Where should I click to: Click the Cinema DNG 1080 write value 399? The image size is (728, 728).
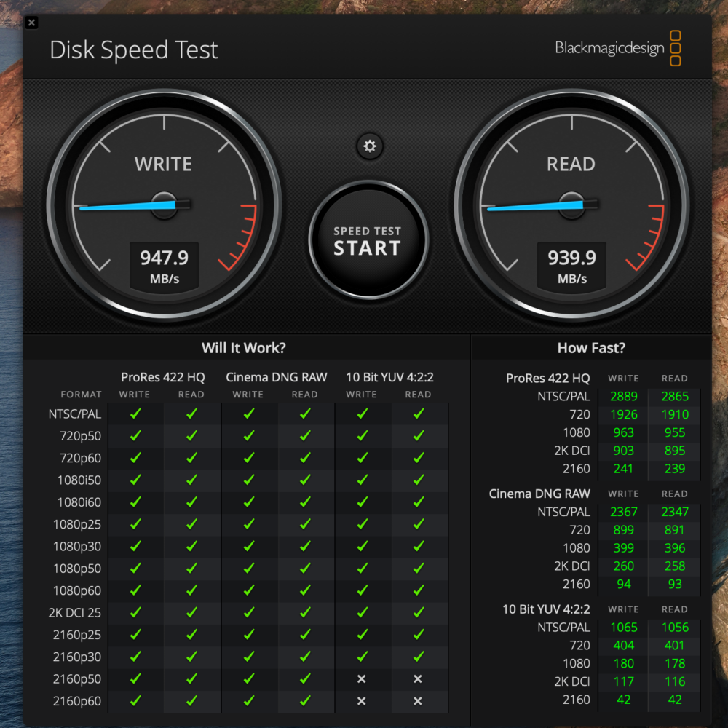click(x=624, y=548)
